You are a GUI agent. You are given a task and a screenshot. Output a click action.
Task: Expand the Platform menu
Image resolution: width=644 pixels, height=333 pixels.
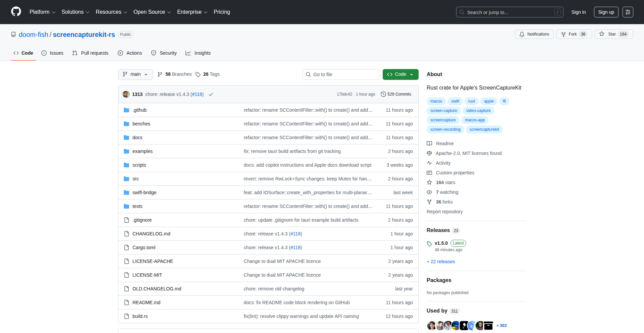pos(42,12)
